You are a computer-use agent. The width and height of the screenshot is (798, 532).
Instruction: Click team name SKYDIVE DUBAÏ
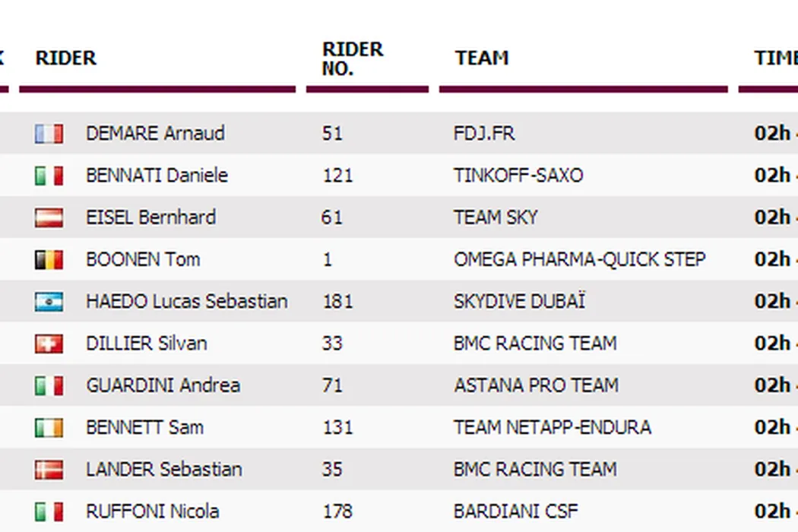click(x=519, y=302)
